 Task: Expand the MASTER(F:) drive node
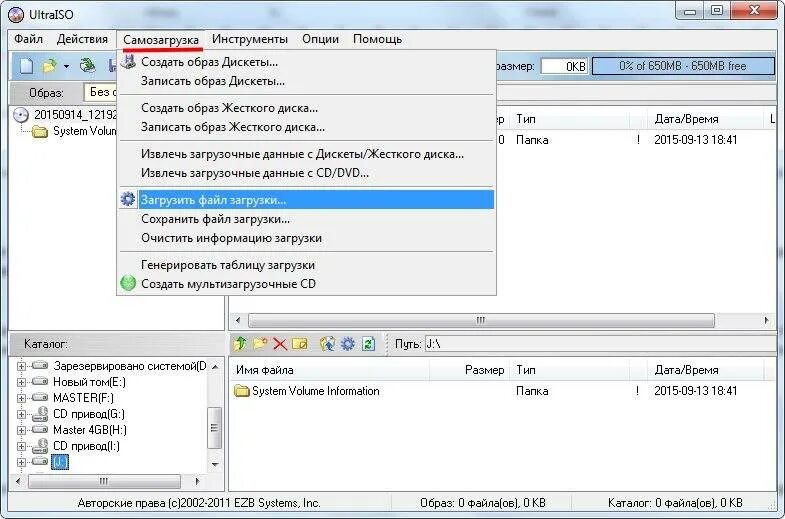pos(21,398)
